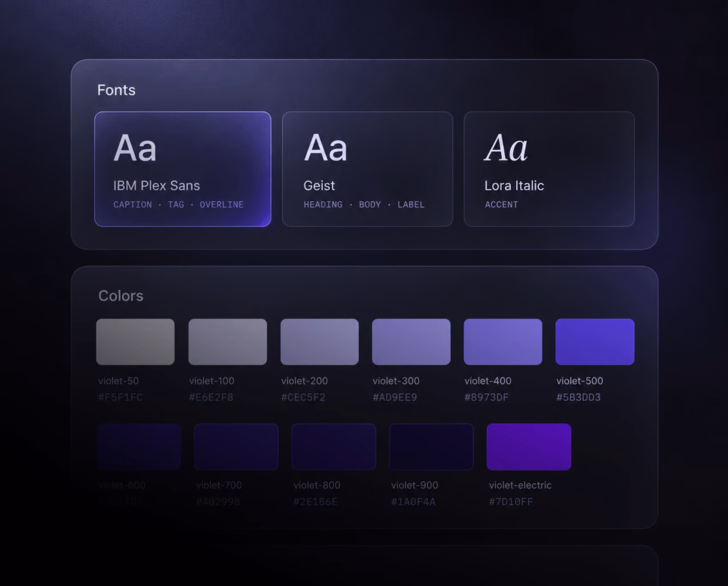The image size is (728, 586).
Task: Click the hex code "#E6E2F8"
Action: [211, 397]
